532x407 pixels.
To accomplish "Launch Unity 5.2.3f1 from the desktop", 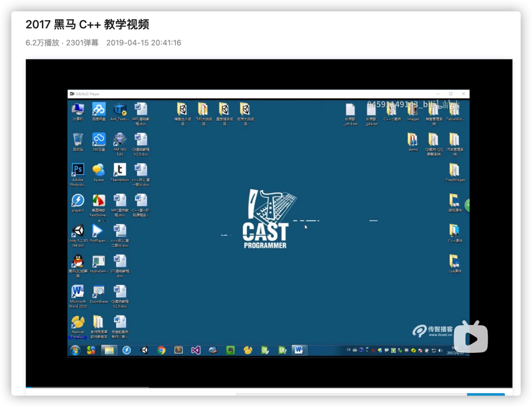I will [77, 230].
